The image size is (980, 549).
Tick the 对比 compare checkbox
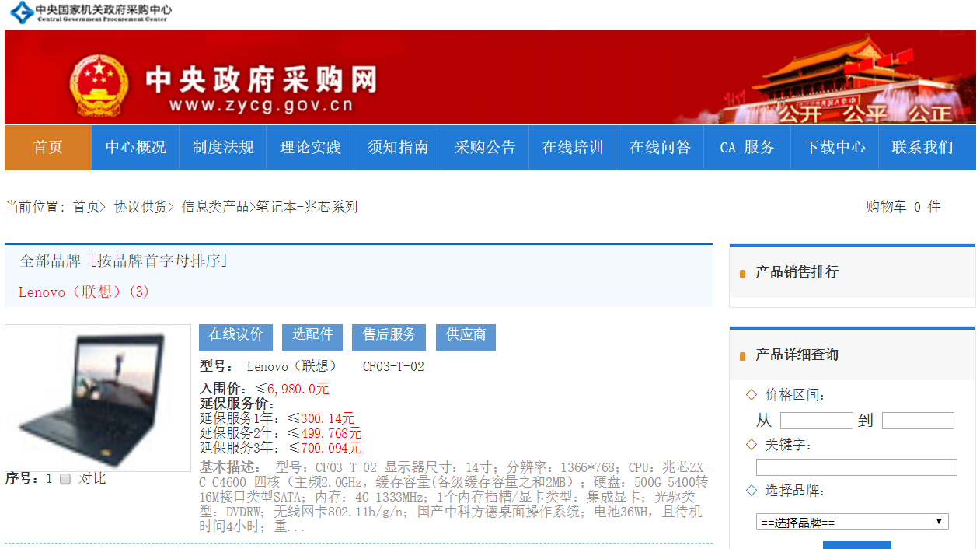click(65, 479)
